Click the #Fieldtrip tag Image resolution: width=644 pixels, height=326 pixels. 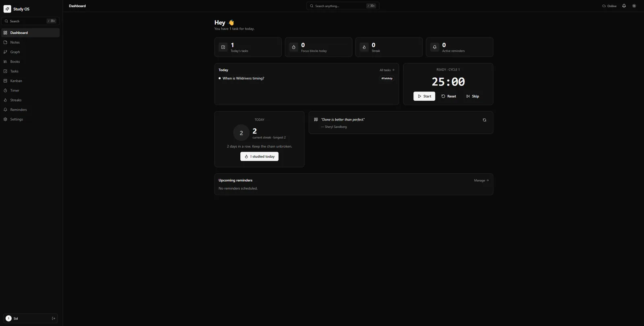point(387,79)
